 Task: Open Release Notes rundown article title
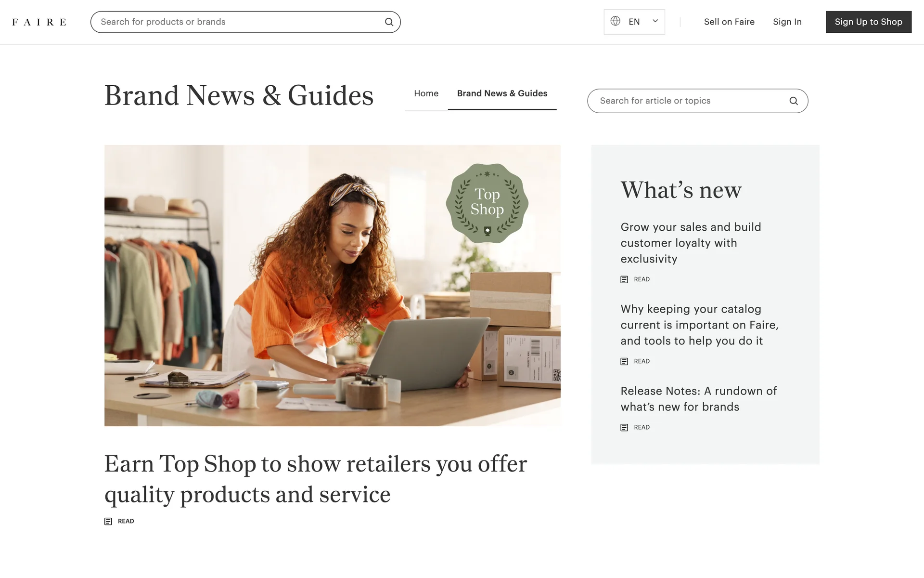click(698, 399)
